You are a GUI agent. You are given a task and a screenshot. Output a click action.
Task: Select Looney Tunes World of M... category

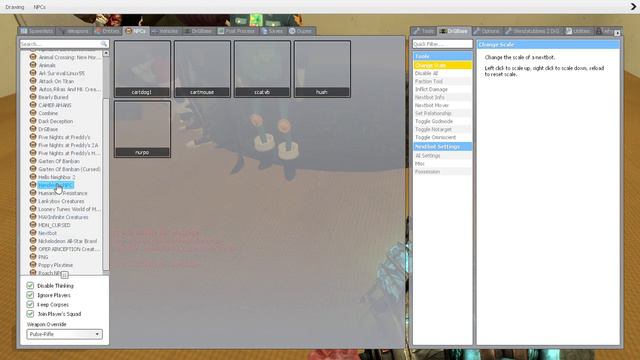69,209
